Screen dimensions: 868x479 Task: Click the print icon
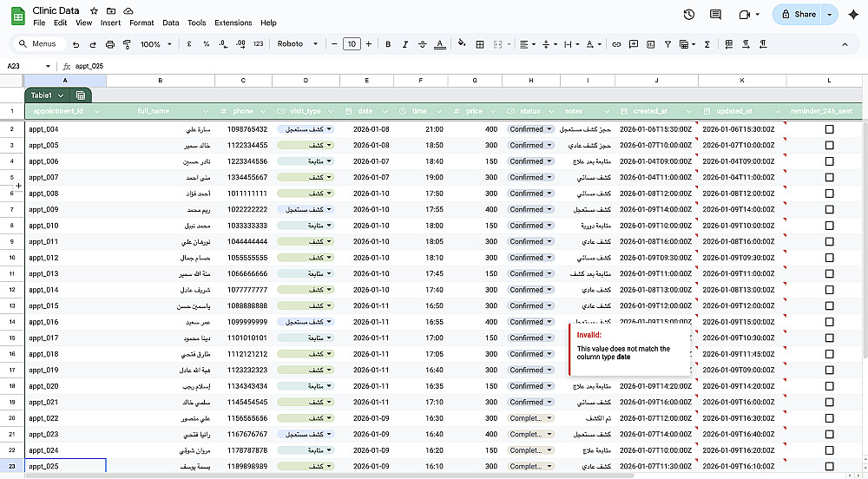109,44
